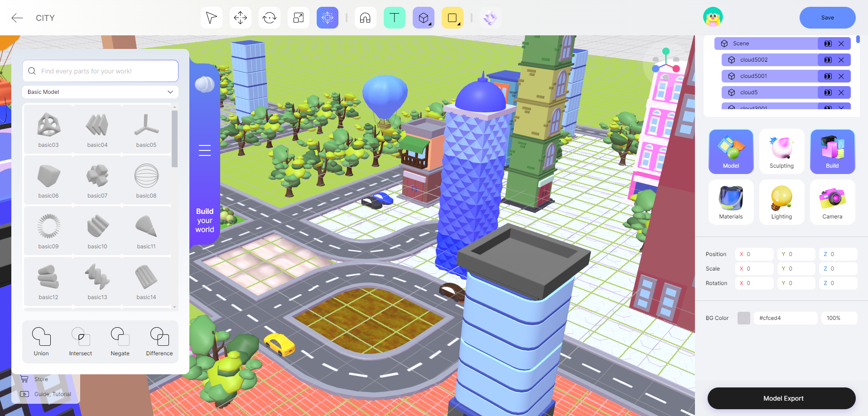Click the text tool button

(394, 18)
